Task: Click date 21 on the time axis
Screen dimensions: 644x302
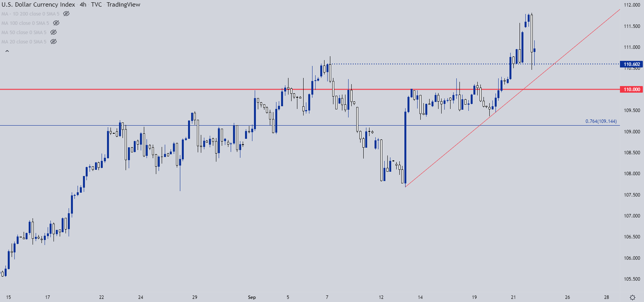Action: coord(513,297)
